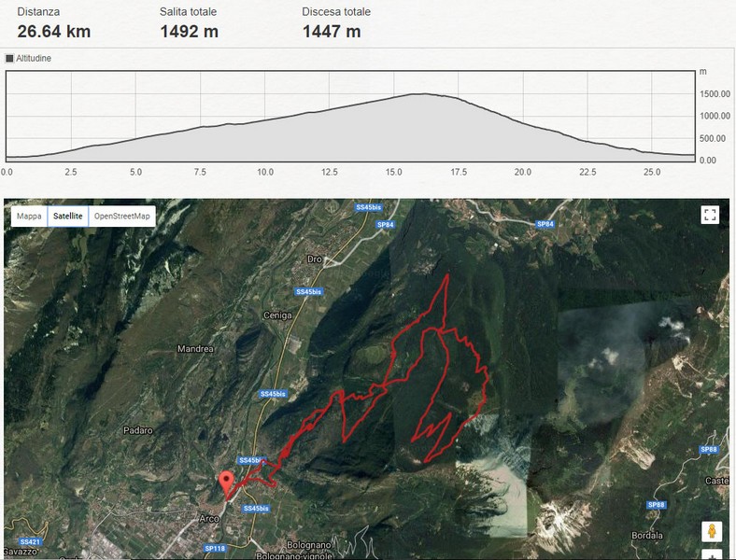The width and height of the screenshot is (736, 560).
Task: Click the zoom in plus button
Action: click(712, 554)
